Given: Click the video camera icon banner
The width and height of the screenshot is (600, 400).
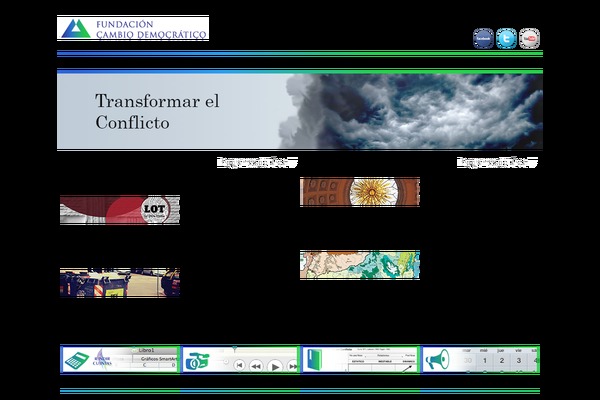Looking at the screenshot, I should 196,359.
